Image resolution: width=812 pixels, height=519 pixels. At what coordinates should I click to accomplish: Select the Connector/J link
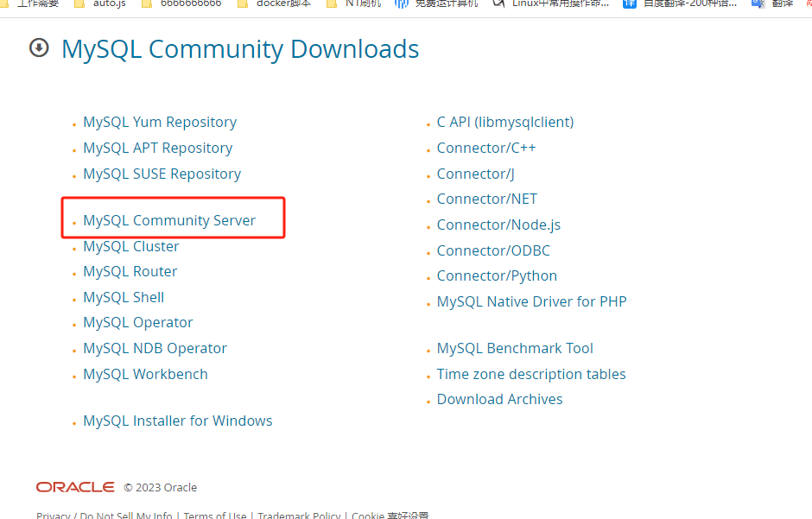[475, 174]
